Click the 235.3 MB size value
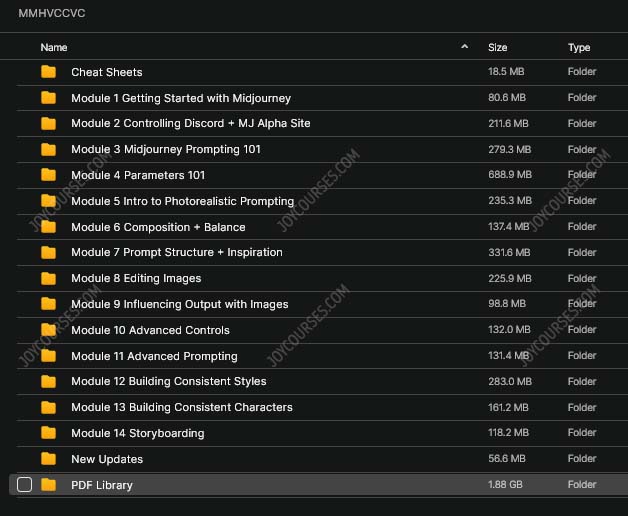Screen dimensions: 628x516 510,201
